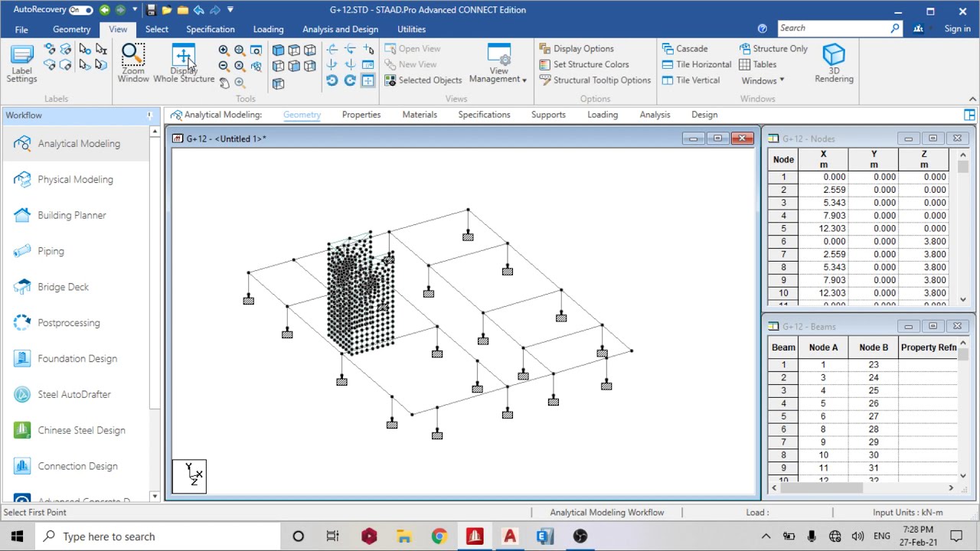Open Windows Start menu
This screenshot has height=551, width=980.
pos(18,536)
